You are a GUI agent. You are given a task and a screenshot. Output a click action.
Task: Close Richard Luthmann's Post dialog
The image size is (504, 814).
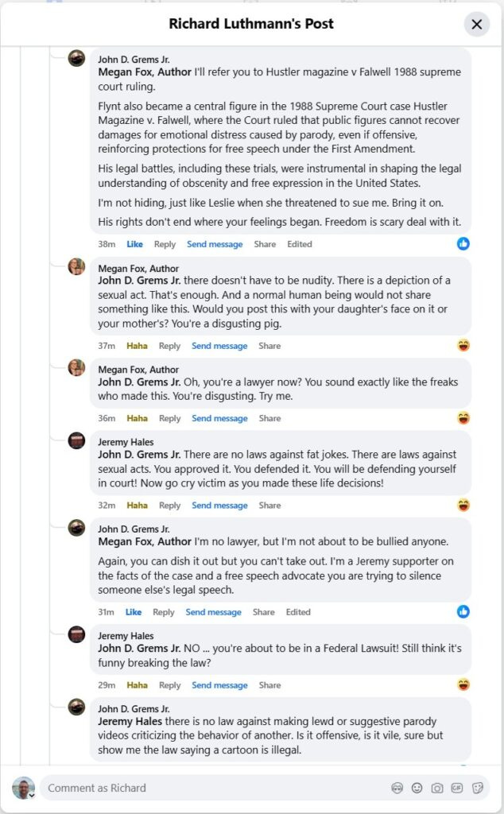click(x=476, y=24)
